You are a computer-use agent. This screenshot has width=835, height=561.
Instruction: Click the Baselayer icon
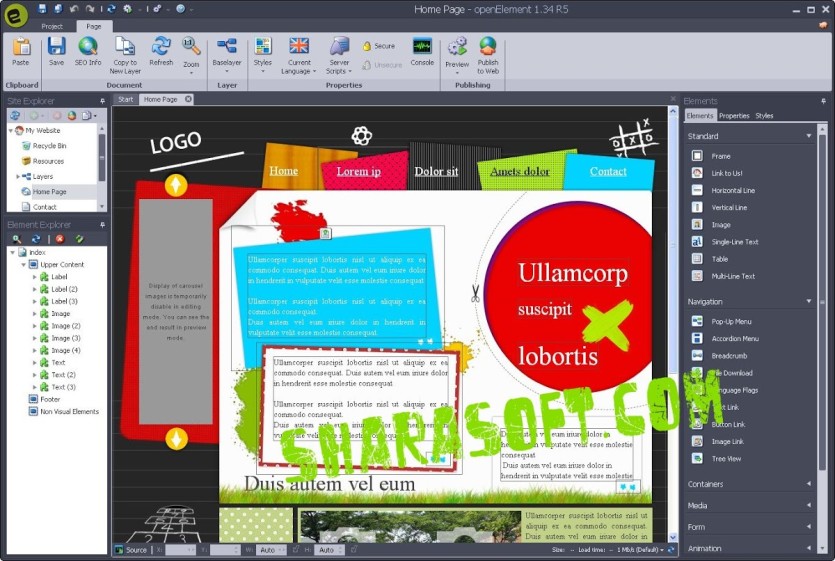pos(227,46)
